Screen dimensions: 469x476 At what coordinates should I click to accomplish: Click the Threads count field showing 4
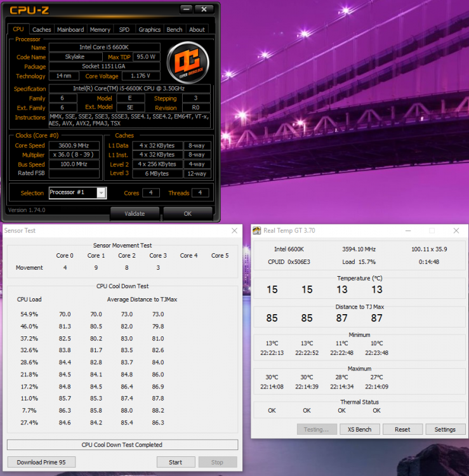(200, 193)
